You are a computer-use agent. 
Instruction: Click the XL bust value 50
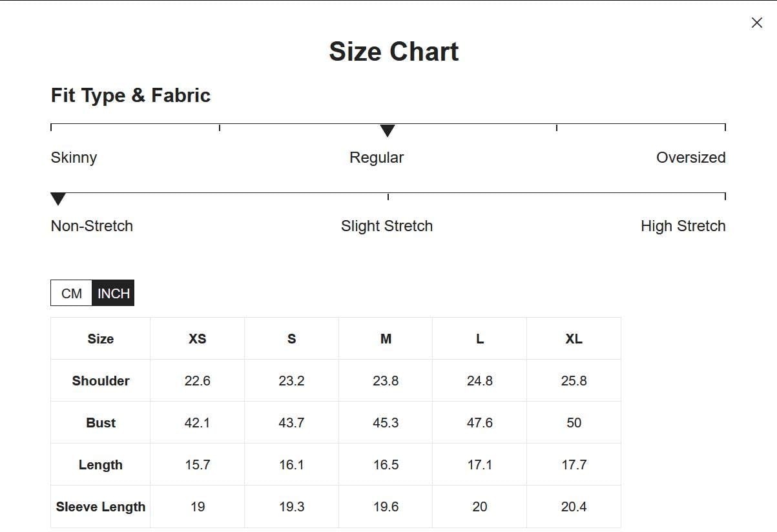[574, 423]
